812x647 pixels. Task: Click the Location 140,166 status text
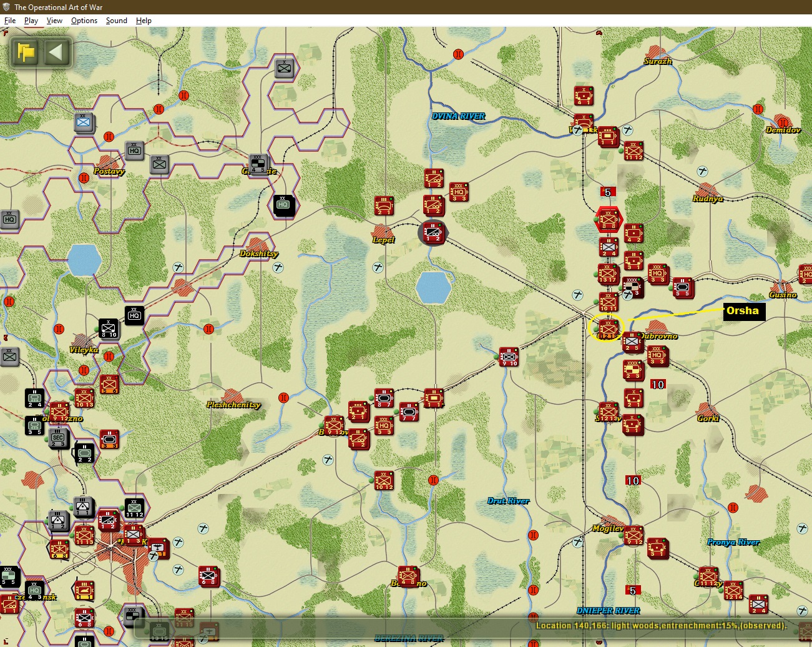pyautogui.click(x=661, y=626)
